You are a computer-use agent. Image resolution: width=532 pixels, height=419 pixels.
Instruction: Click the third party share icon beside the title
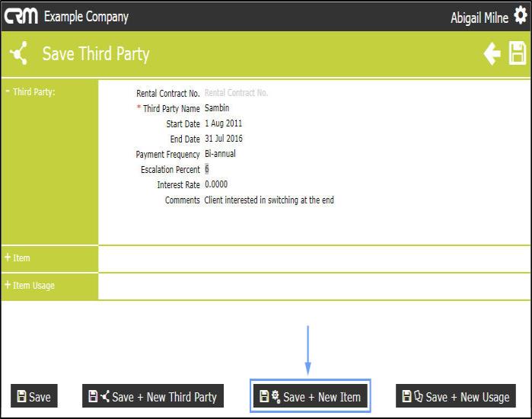(19, 53)
